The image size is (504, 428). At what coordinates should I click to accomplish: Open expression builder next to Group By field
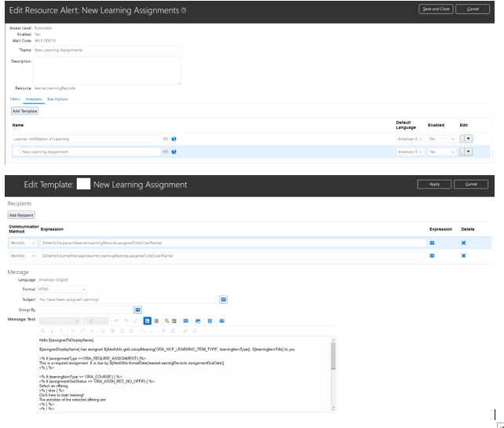point(137,309)
